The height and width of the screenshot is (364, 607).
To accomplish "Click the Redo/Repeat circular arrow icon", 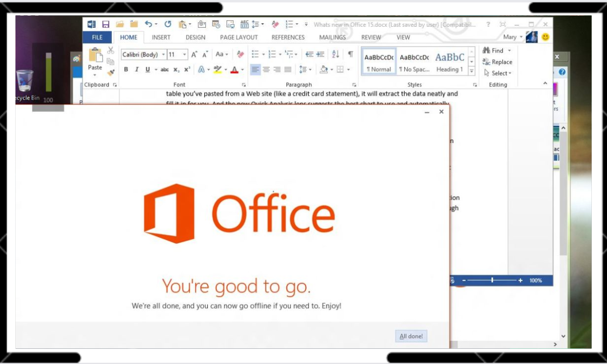I will [x=168, y=24].
